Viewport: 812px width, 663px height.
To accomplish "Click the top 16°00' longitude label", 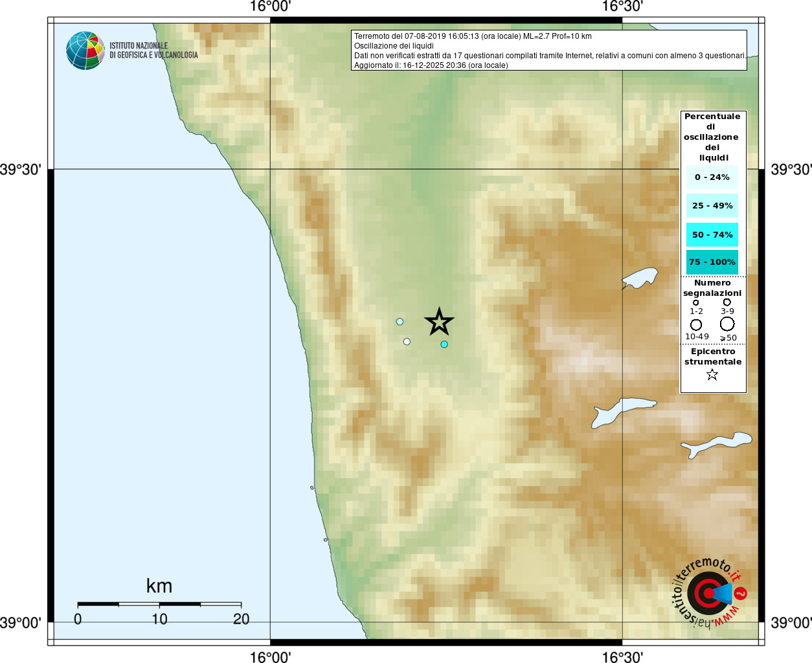I will click(x=270, y=6).
